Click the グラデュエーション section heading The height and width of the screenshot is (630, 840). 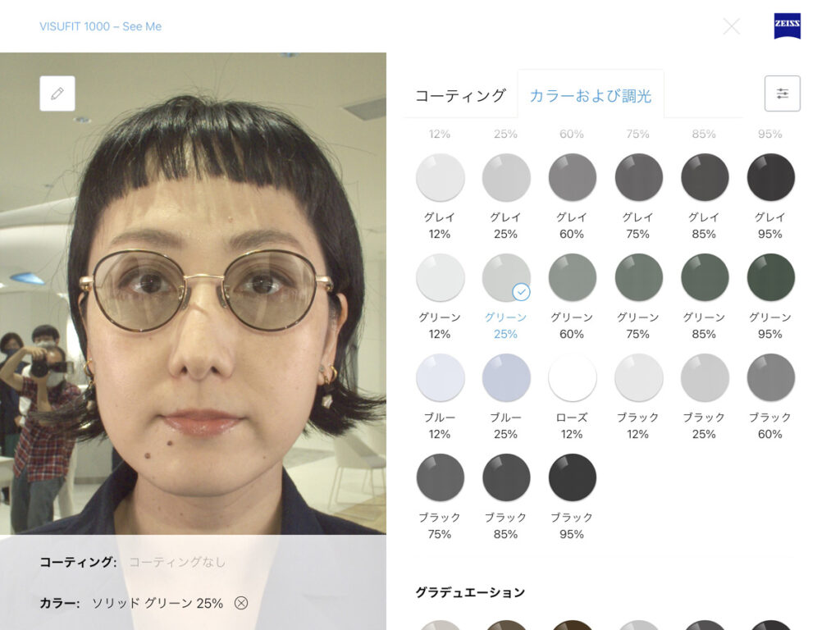pos(470,592)
